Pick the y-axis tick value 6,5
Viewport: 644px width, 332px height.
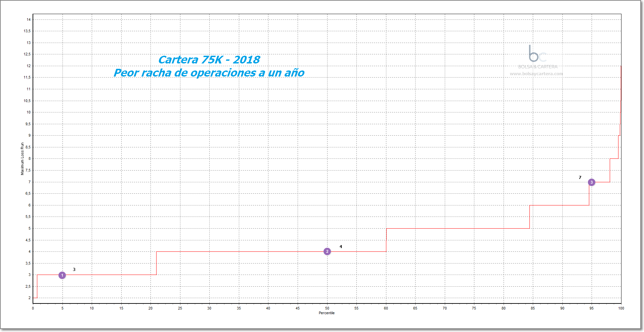tap(28, 193)
